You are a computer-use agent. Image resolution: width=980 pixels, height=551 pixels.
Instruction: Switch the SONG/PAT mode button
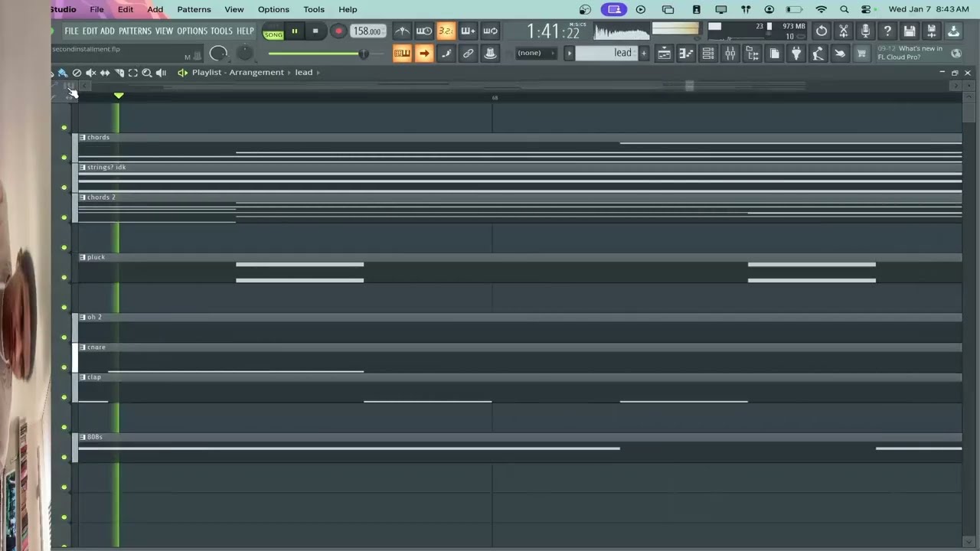(x=273, y=32)
